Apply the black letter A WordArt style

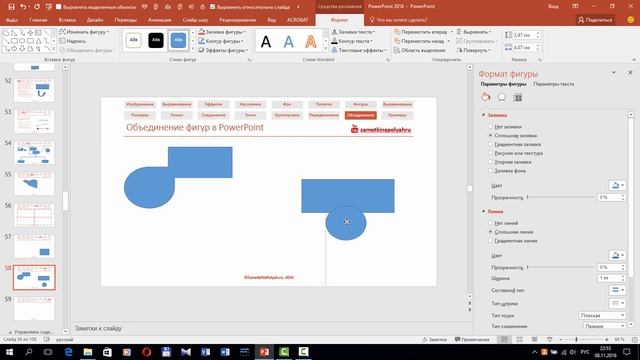(266, 41)
